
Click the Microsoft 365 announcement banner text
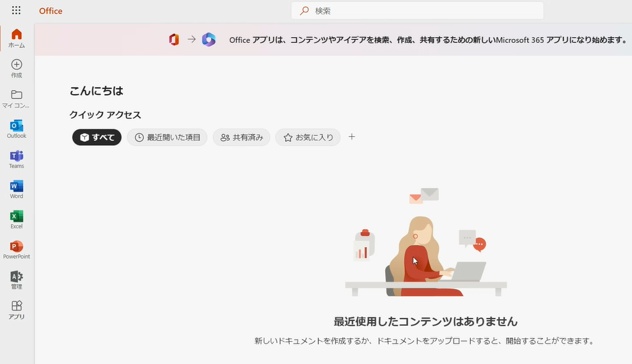429,40
